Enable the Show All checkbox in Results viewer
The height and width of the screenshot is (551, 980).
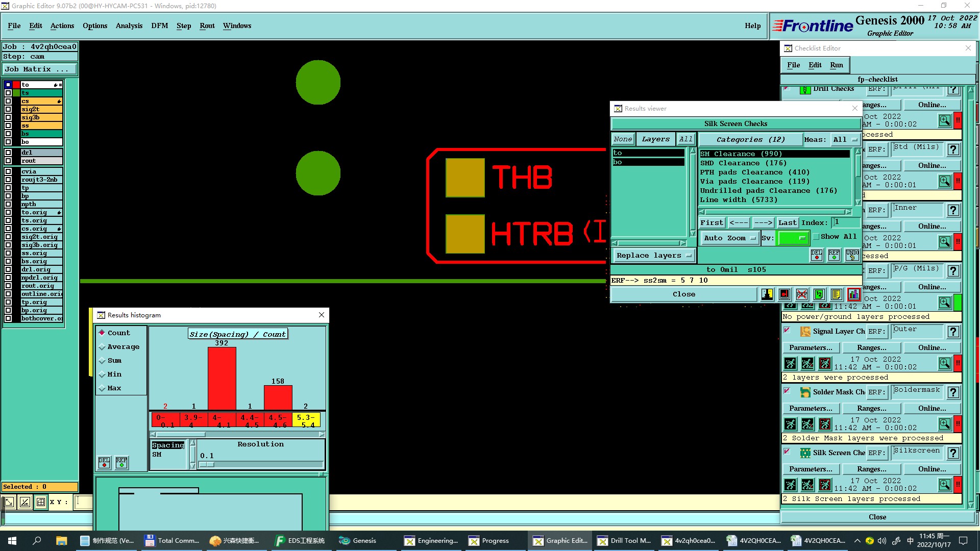tap(816, 236)
